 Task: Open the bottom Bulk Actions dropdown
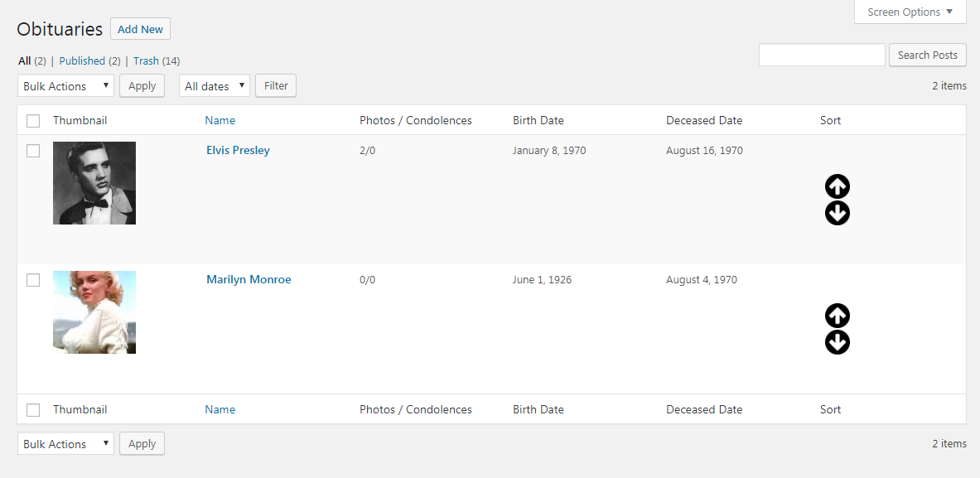point(65,444)
